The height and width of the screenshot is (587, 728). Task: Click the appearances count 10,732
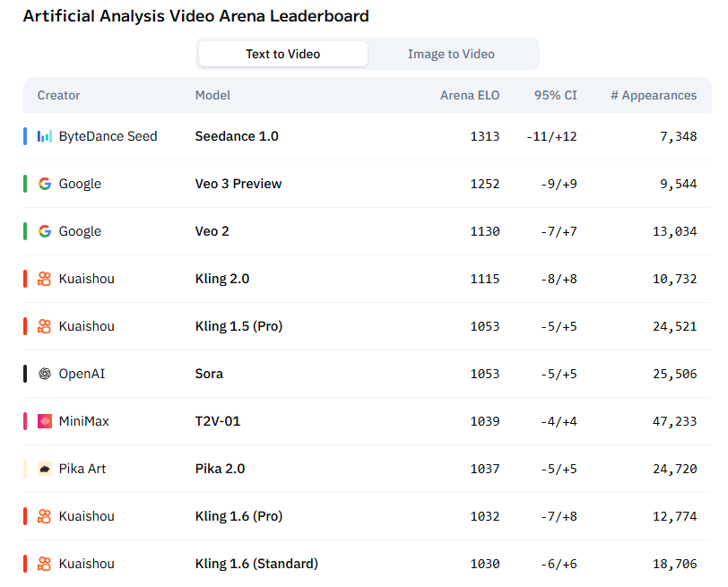674,279
